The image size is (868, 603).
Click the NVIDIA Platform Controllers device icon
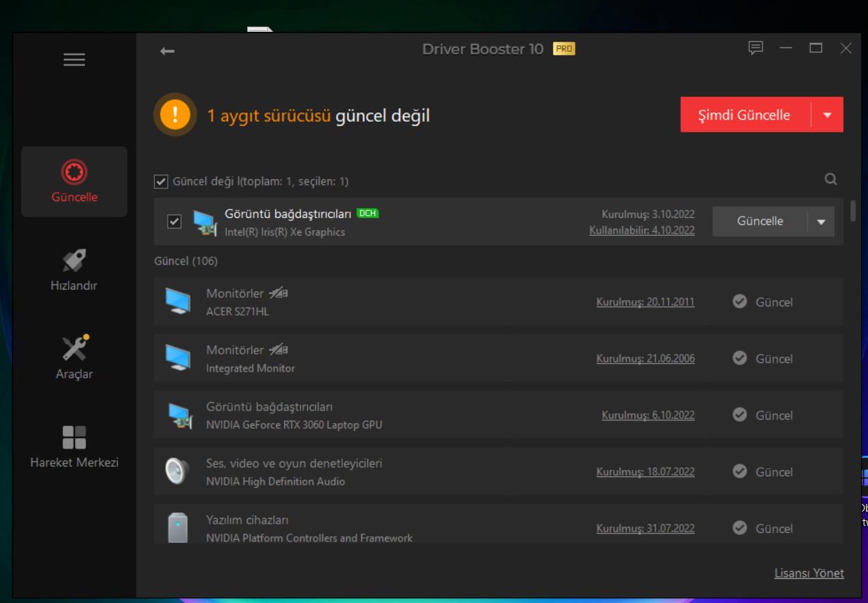178,528
